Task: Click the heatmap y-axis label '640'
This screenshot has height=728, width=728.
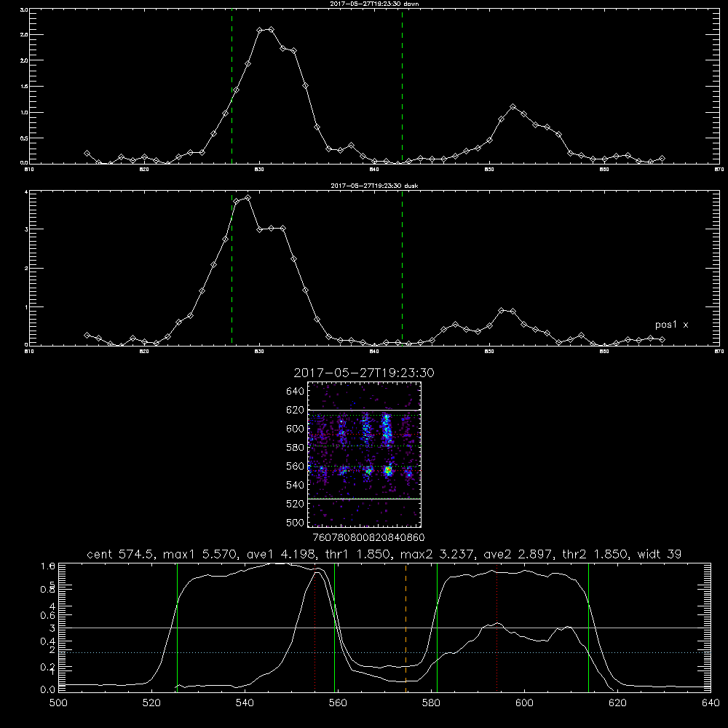Action: pyautogui.click(x=296, y=392)
